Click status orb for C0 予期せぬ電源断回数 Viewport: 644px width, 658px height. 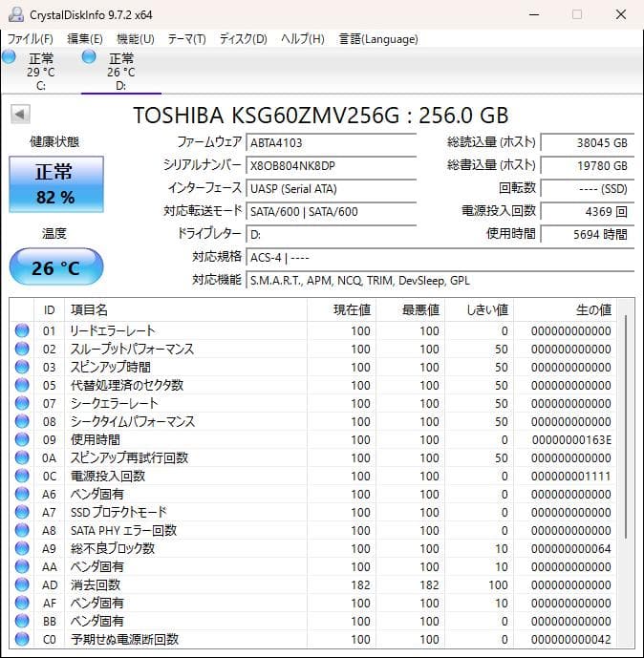tap(22, 639)
